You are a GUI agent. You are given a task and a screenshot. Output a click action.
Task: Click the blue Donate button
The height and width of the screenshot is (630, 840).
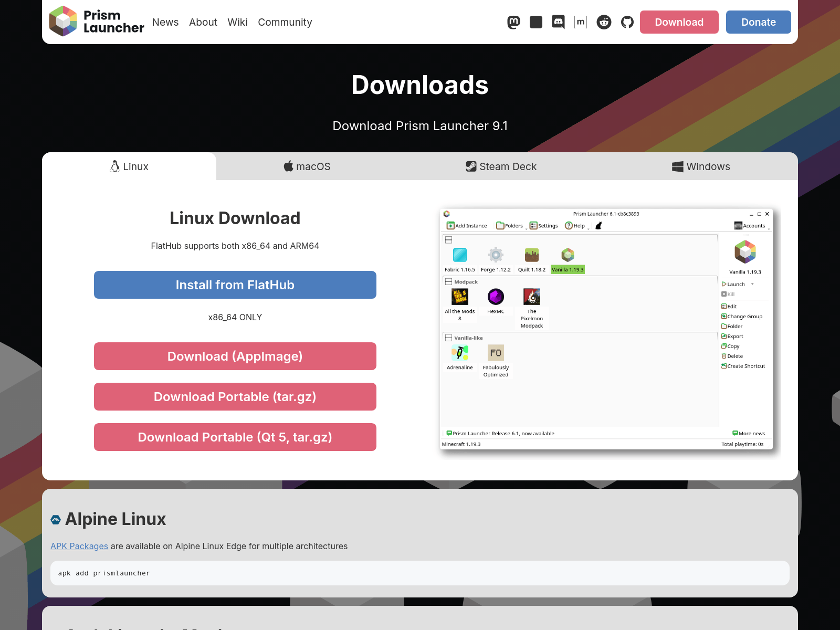(759, 22)
